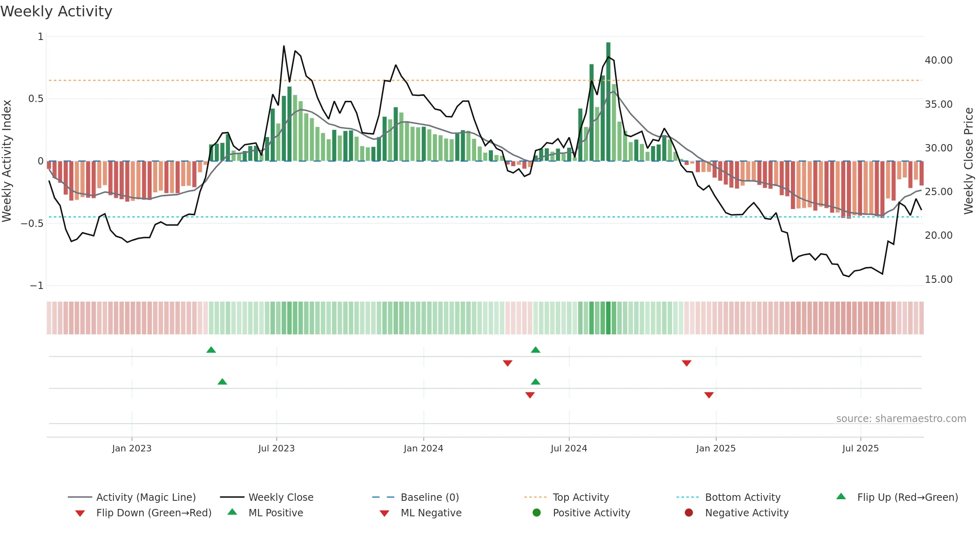This screenshot has width=980, height=551.
Task: Click the "Jan 2023" axis label
Action: point(132,448)
